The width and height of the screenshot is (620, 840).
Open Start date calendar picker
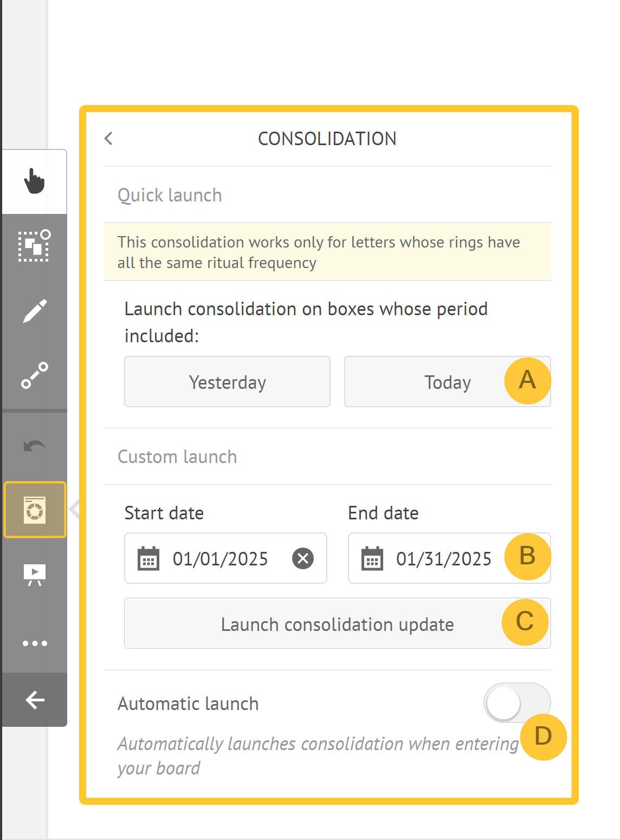pos(148,558)
